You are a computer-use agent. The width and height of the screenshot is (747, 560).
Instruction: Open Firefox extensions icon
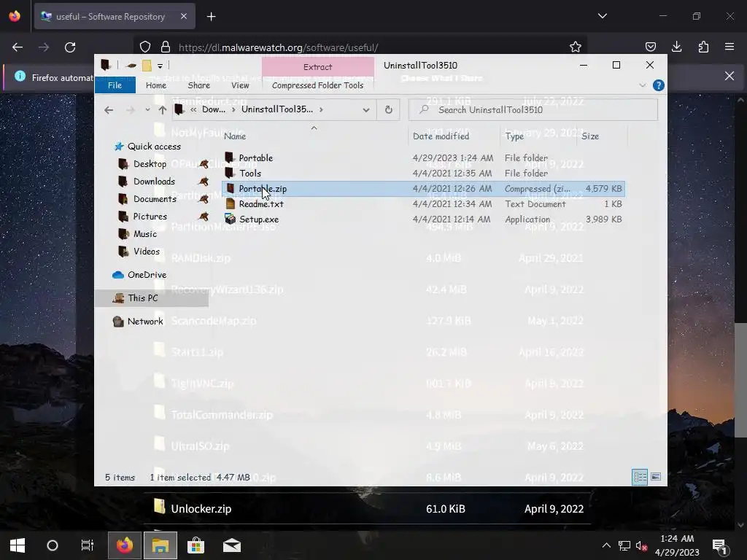[x=703, y=47]
